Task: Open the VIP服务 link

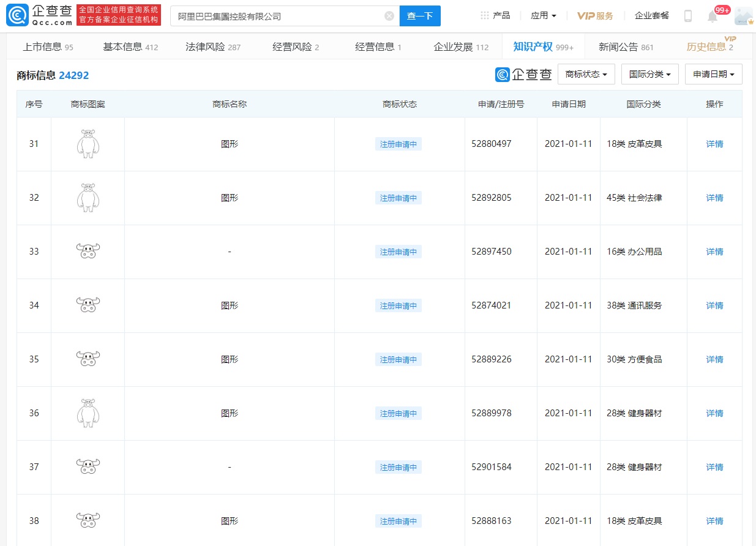Action: click(x=595, y=15)
